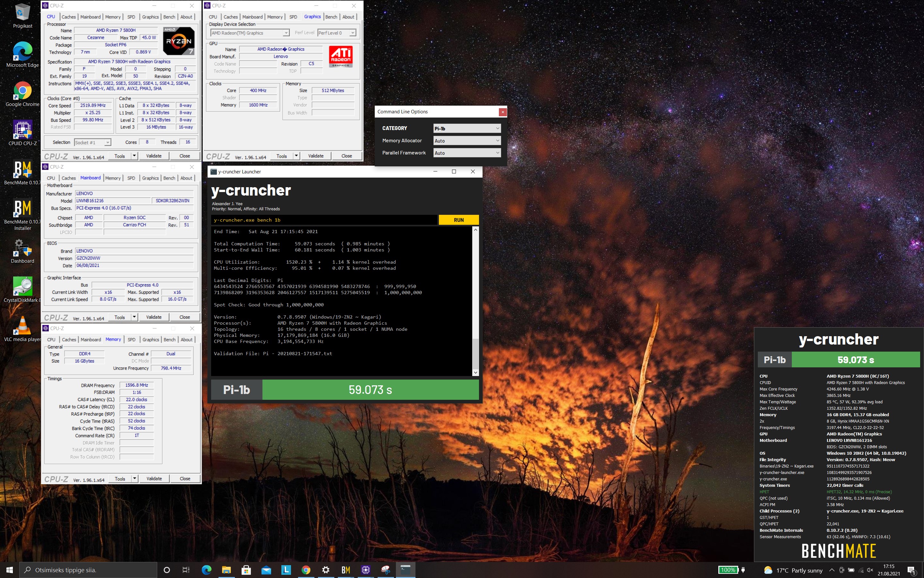Switch to BenchMate BM taskbar icon
This screenshot has width=924, height=578.
pos(346,570)
